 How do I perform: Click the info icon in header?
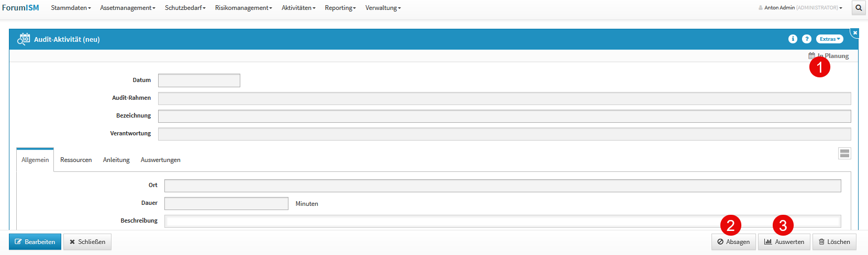coord(793,39)
